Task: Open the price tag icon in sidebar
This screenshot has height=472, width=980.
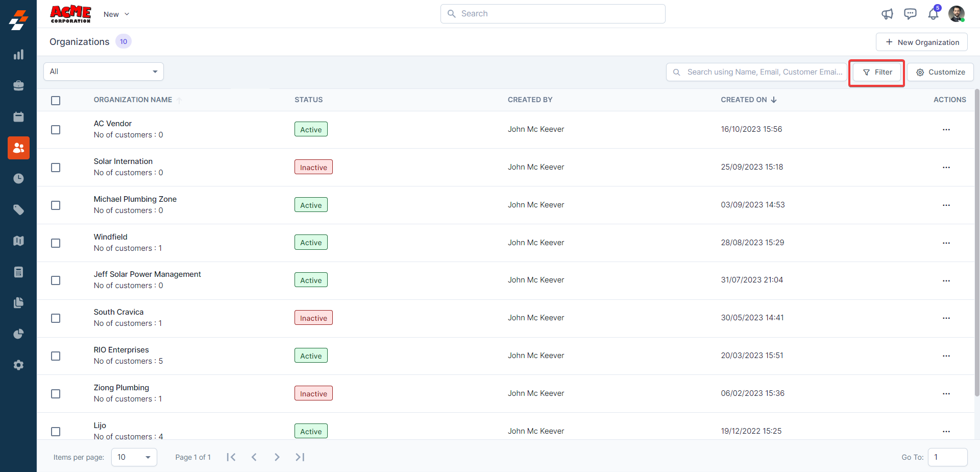Action: coord(18,210)
